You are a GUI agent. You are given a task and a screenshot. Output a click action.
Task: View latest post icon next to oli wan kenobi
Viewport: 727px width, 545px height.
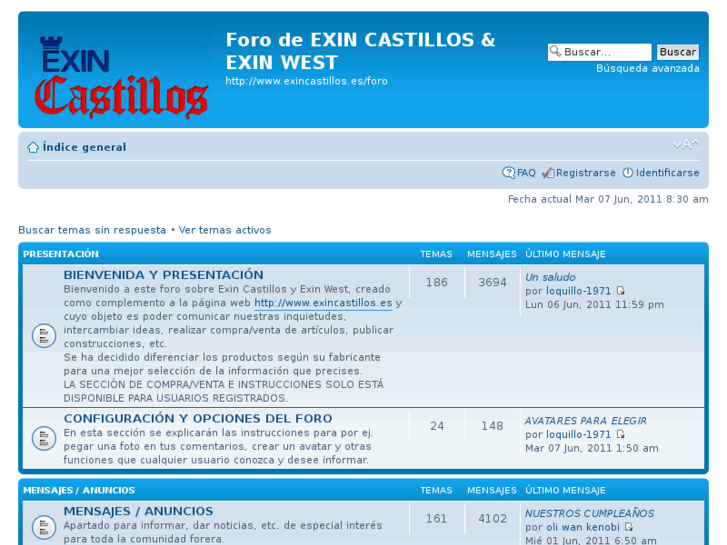[x=629, y=527]
